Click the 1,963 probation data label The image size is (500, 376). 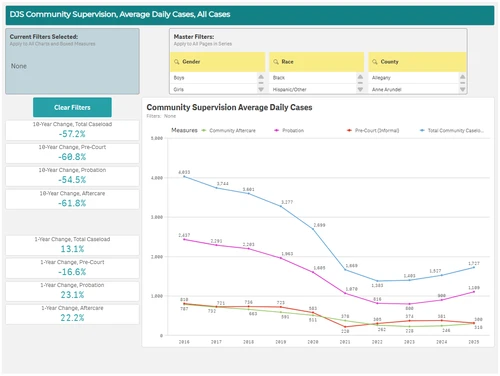[x=287, y=254]
